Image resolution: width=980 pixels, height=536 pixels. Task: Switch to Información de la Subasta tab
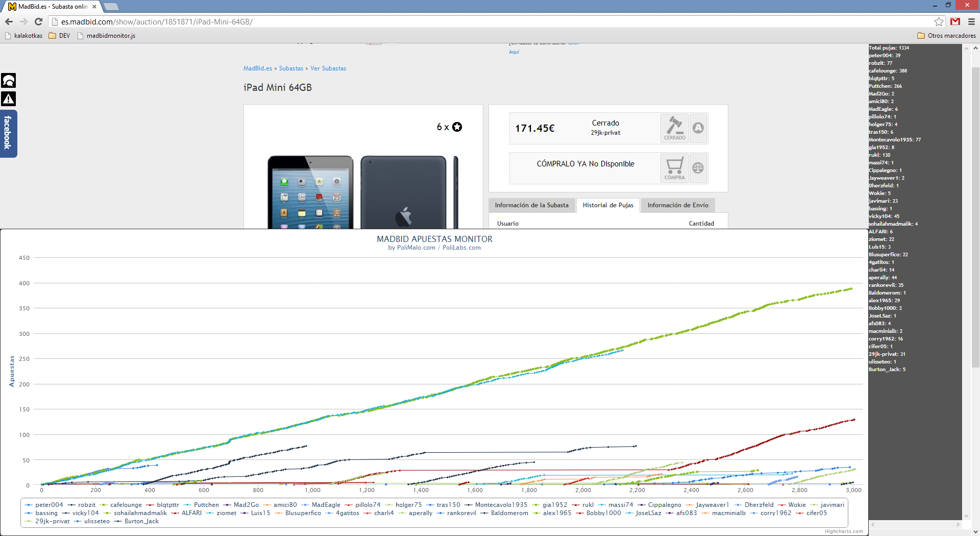pos(532,205)
